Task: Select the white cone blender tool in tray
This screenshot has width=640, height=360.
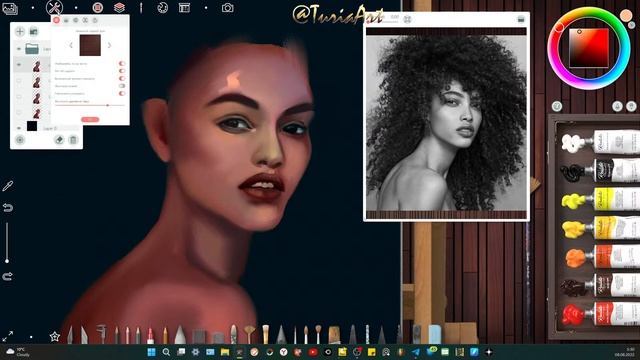Action: (180, 334)
